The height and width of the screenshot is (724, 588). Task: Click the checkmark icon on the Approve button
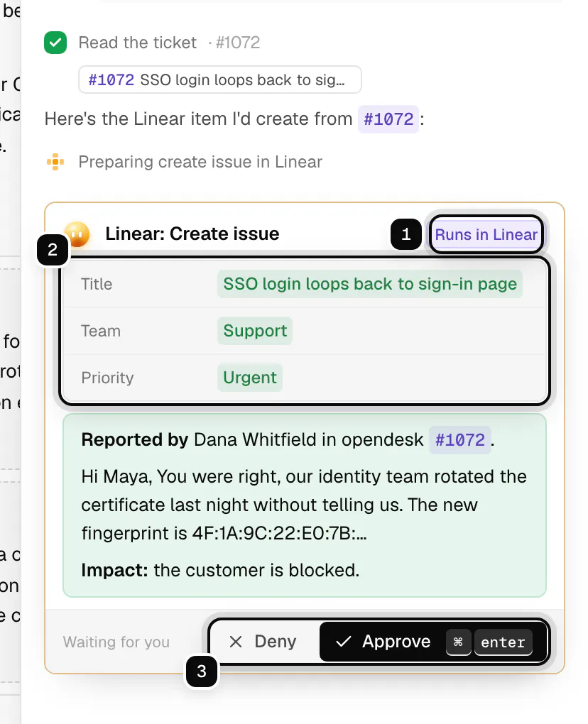click(343, 642)
